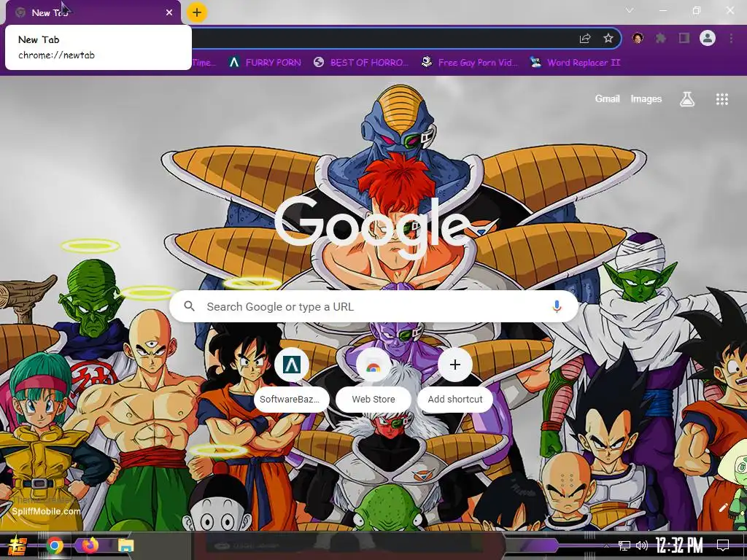Screen dimensions: 747x560
Task: Open the SoftwareBaz... shortcut tile
Action: pyautogui.click(x=292, y=378)
